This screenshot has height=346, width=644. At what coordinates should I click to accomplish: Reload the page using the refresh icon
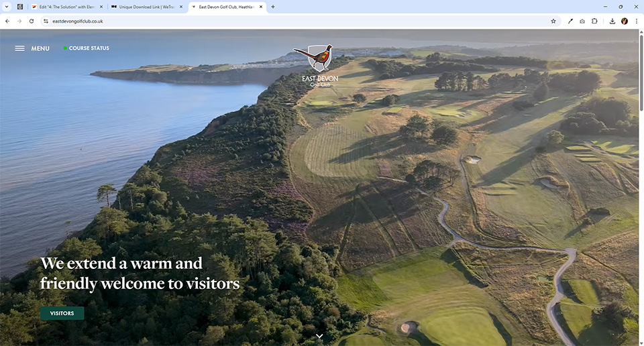point(32,21)
